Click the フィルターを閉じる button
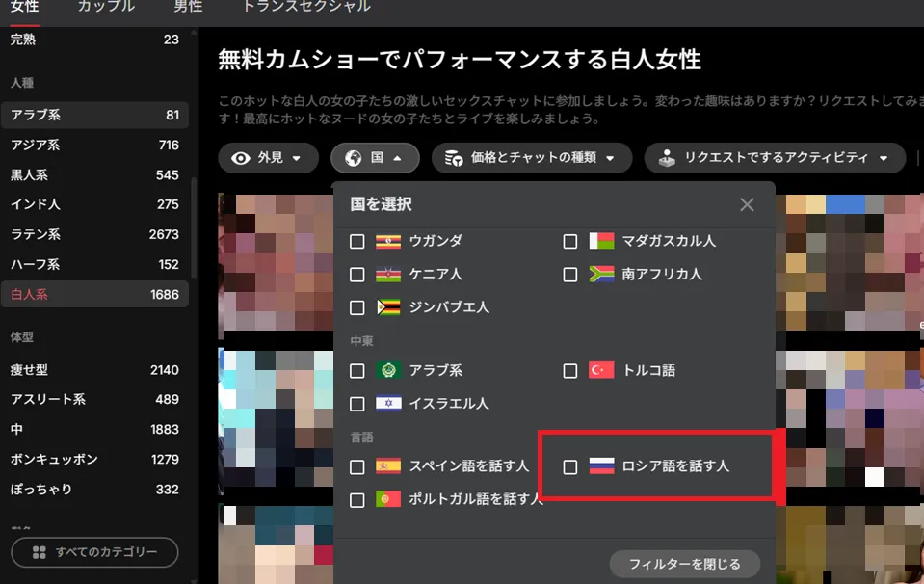Image resolution: width=924 pixels, height=584 pixels. pos(684,564)
